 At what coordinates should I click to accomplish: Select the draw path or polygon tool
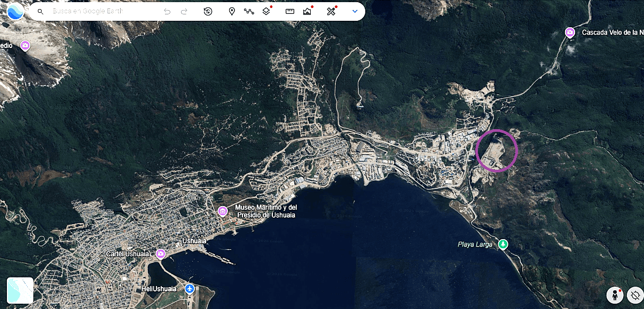249,11
